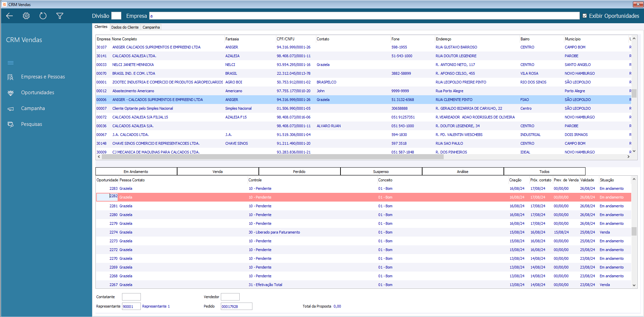Click the Empresa search field
This screenshot has width=644, height=317.
click(364, 16)
